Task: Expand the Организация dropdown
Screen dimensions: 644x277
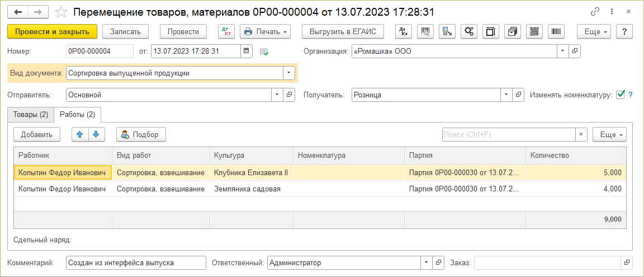Action: coord(562,51)
